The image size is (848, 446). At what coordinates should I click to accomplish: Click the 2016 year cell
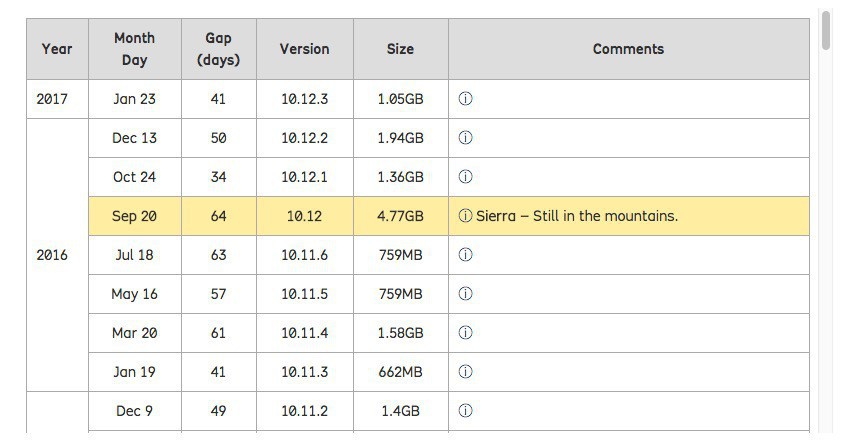point(52,255)
